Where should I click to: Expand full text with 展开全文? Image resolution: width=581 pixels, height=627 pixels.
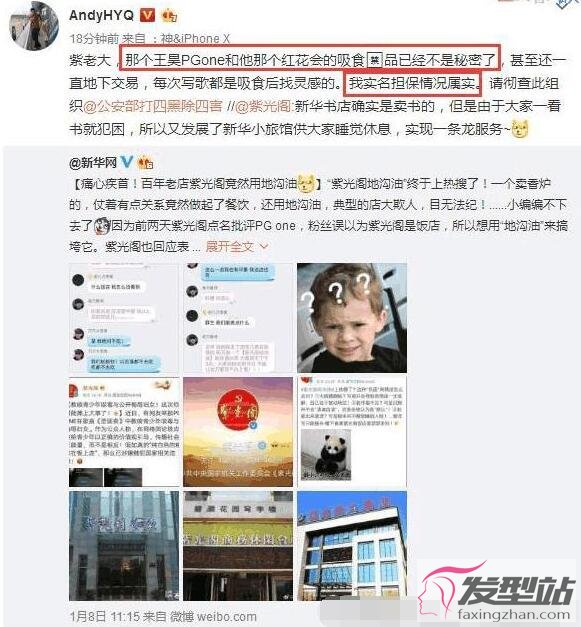[230, 246]
